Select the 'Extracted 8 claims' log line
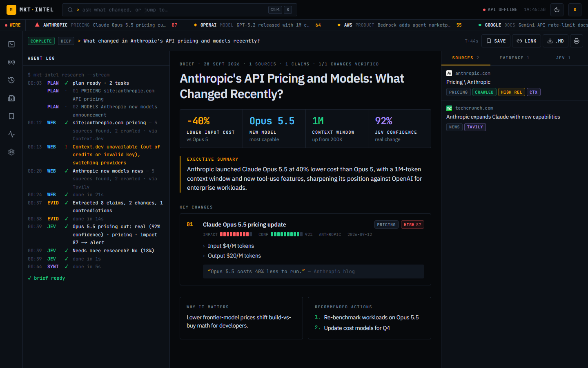588x368 pixels. 96,206
